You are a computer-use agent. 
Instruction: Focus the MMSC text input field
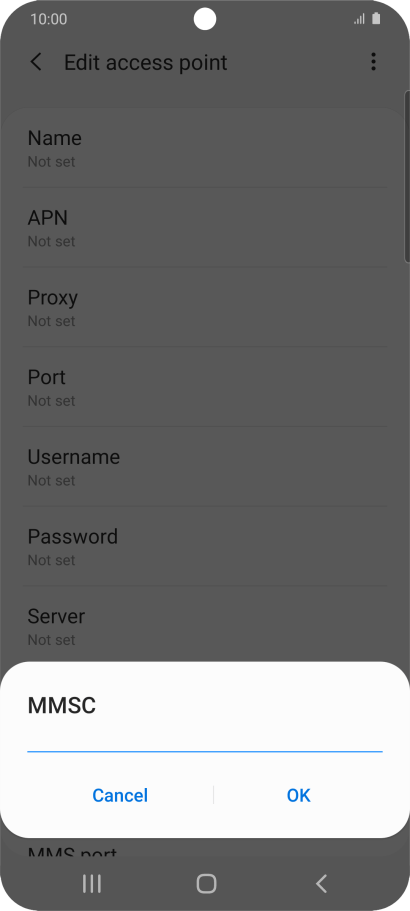[205, 740]
